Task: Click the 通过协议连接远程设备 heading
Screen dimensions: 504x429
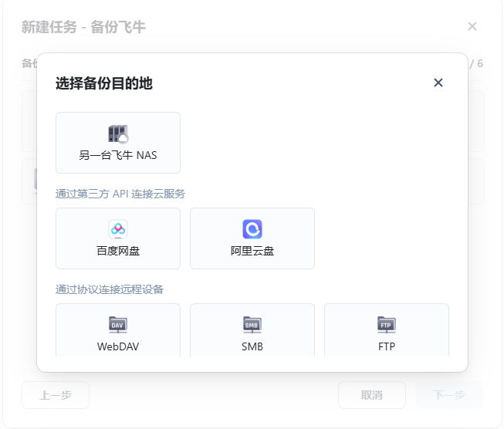Action: (110, 289)
